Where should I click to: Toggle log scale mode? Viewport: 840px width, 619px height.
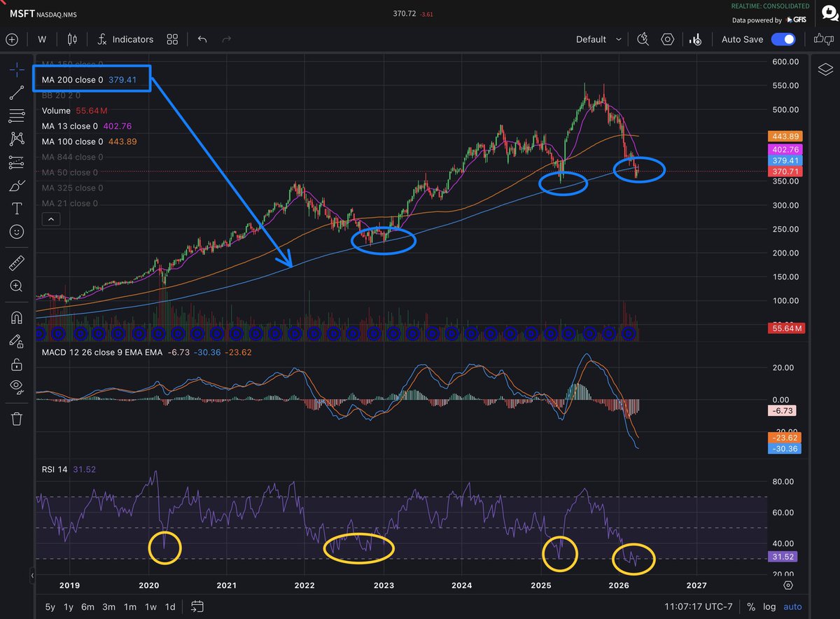(769, 606)
